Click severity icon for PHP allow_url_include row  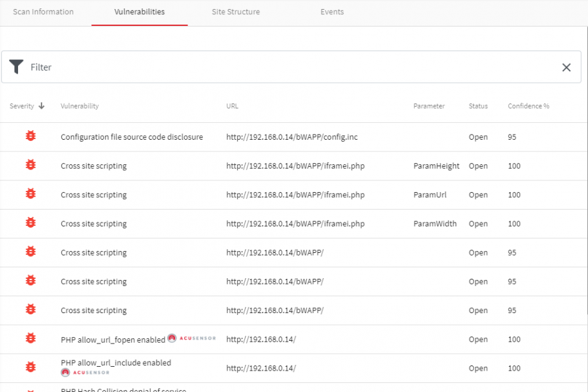tap(31, 367)
